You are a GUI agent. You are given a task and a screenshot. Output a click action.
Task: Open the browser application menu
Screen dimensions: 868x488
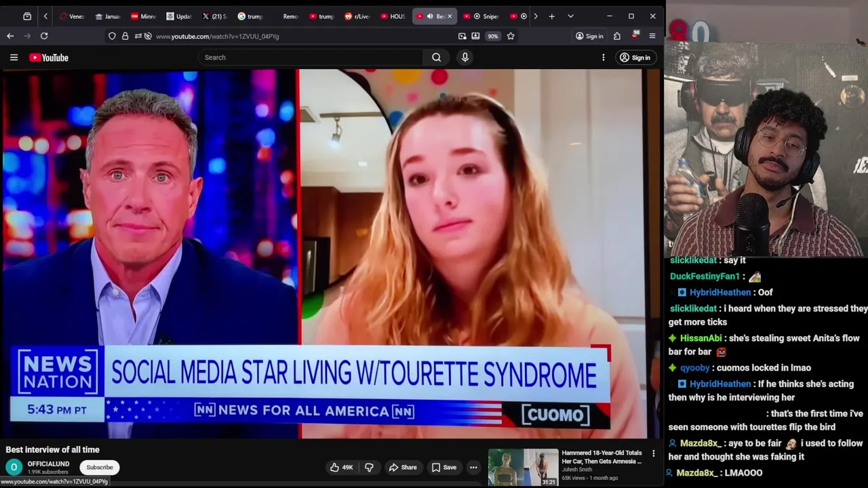[652, 36]
